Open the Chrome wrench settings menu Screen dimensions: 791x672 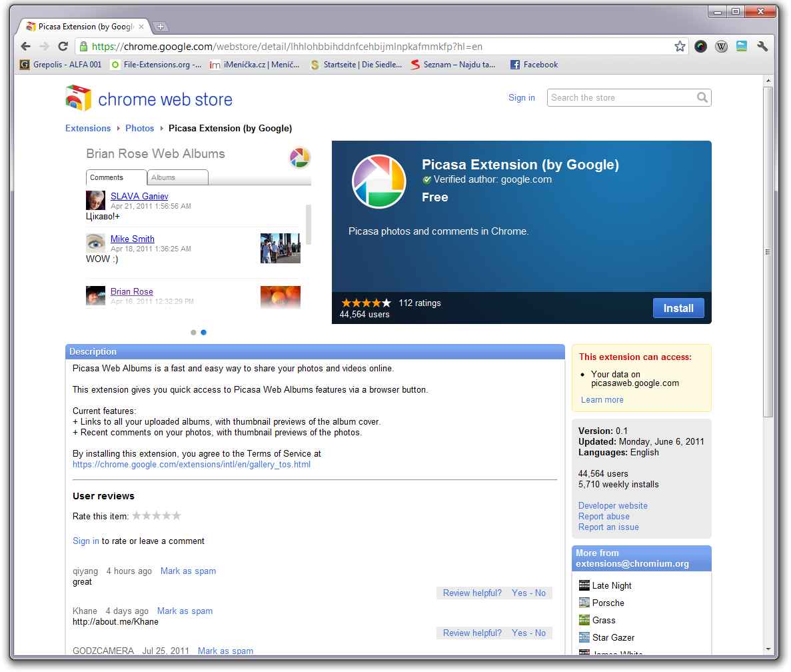click(762, 47)
